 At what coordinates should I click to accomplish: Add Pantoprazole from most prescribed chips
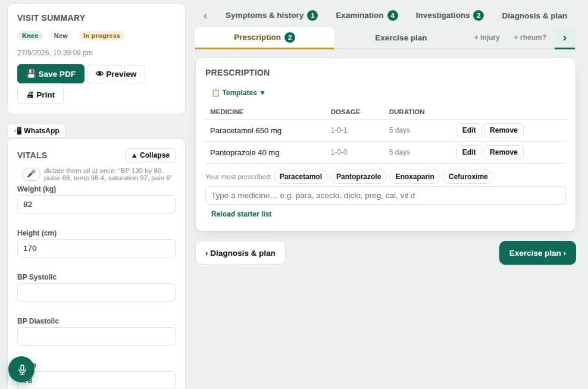click(x=358, y=177)
